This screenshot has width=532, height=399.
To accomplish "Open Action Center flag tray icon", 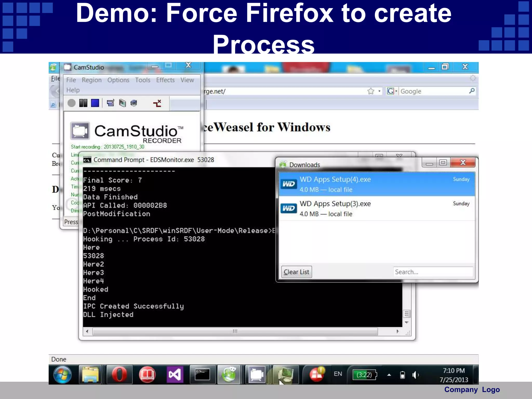I will (x=317, y=374).
